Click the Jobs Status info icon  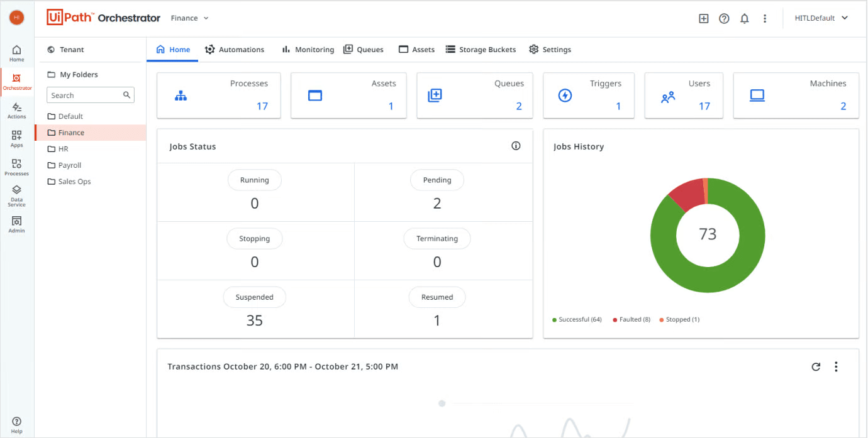[516, 146]
